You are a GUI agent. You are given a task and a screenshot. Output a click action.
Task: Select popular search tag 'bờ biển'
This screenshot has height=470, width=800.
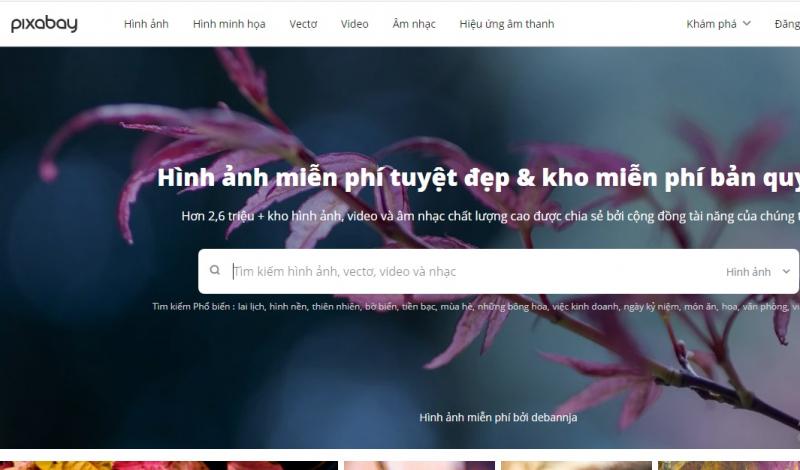pos(381,307)
